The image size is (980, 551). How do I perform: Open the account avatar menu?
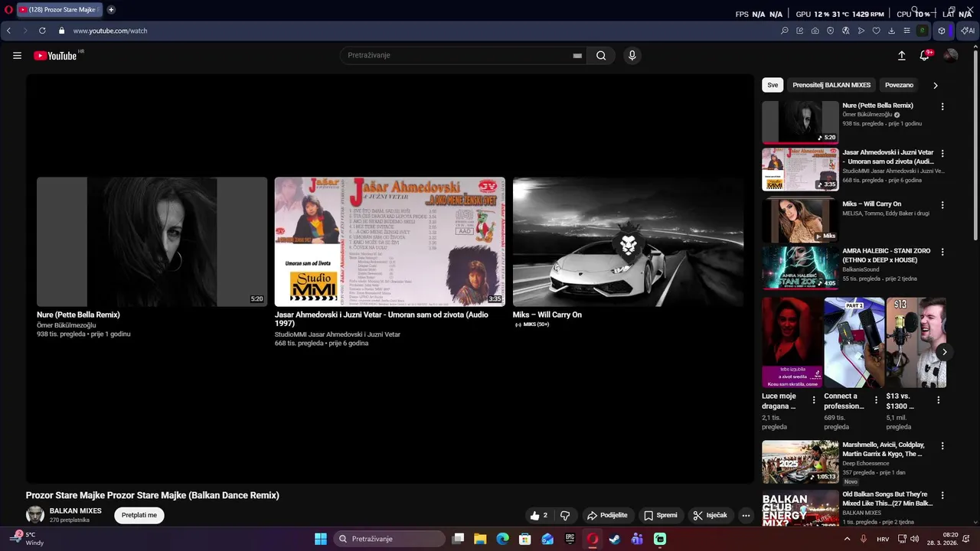point(951,55)
